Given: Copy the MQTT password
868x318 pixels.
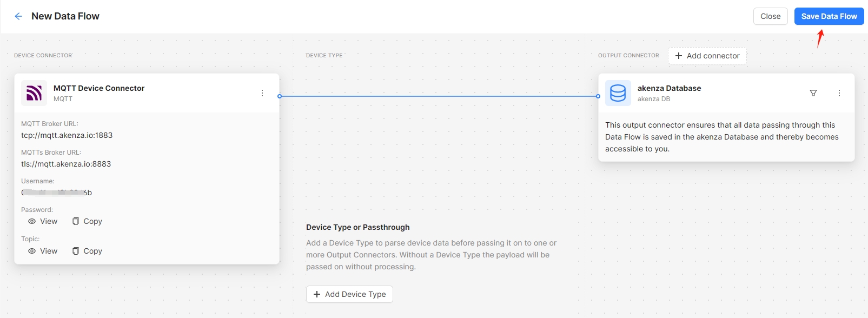Looking at the screenshot, I should 87,221.
